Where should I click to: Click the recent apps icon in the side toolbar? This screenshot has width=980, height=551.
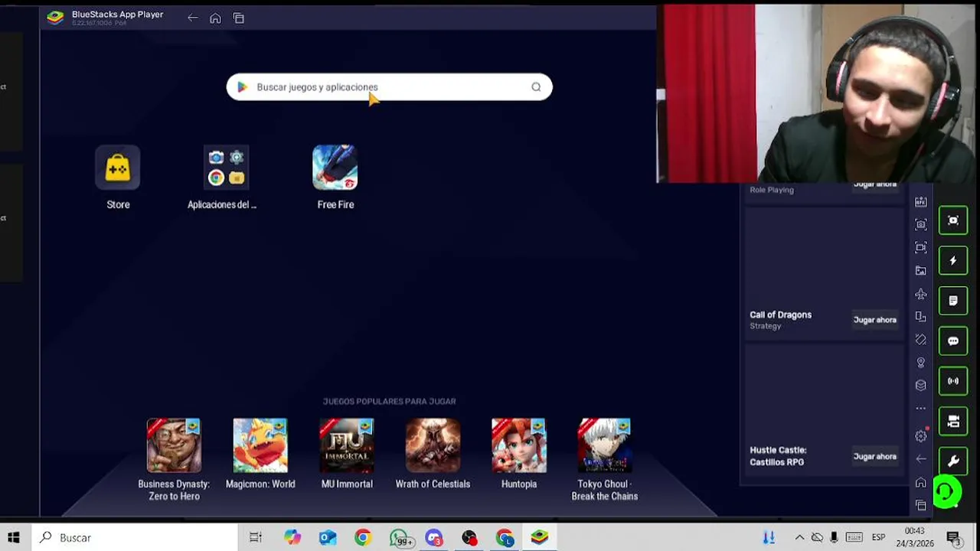pyautogui.click(x=921, y=505)
